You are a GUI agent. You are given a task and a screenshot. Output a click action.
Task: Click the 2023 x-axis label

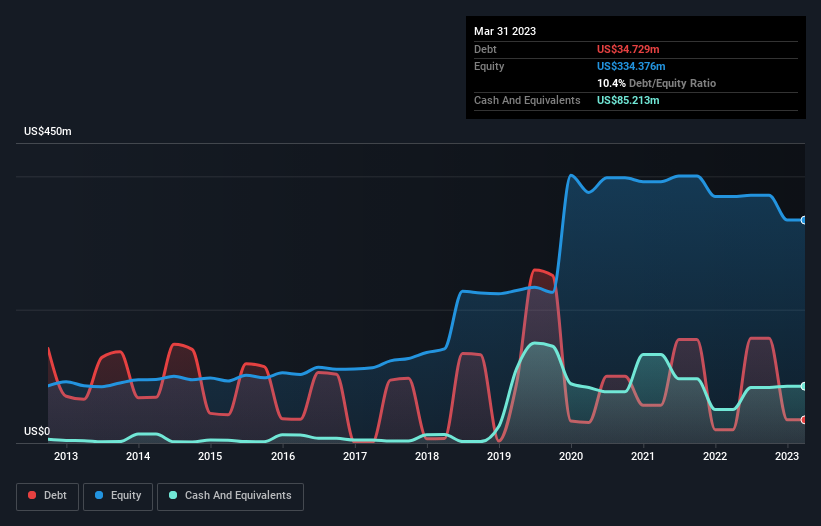tap(787, 456)
